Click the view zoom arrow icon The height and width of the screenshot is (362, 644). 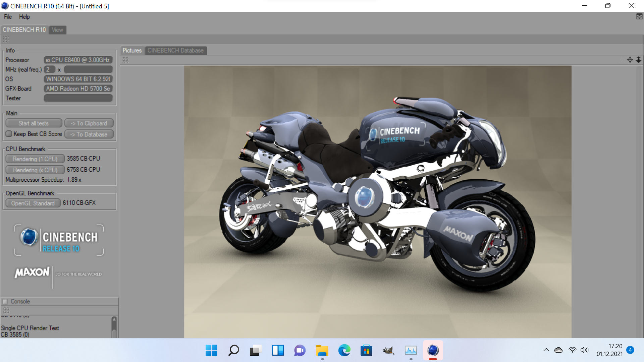click(639, 60)
